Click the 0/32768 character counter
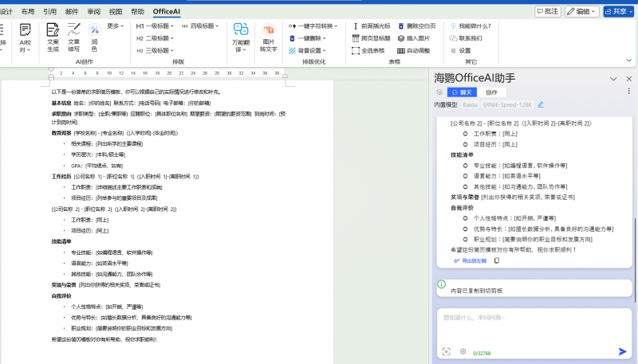 482,354
